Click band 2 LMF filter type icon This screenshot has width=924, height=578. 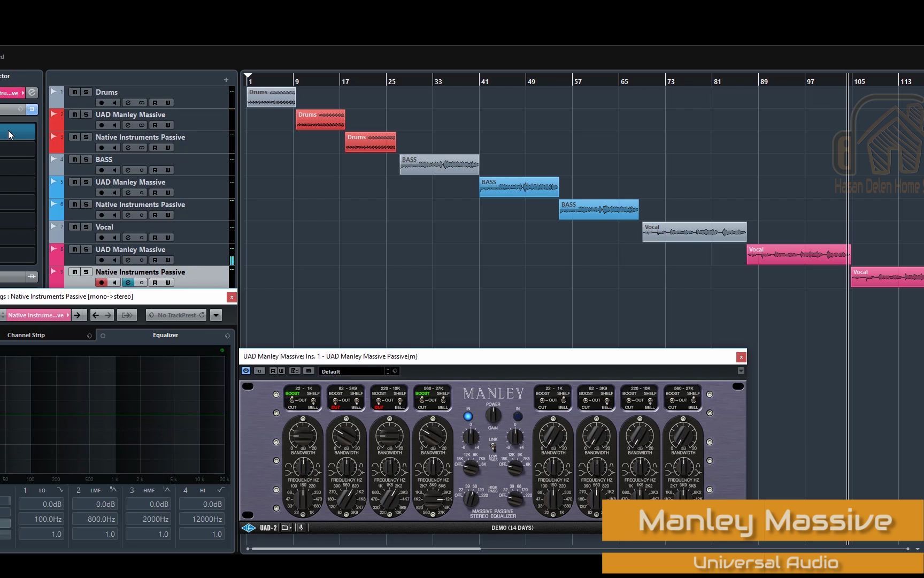tap(113, 490)
